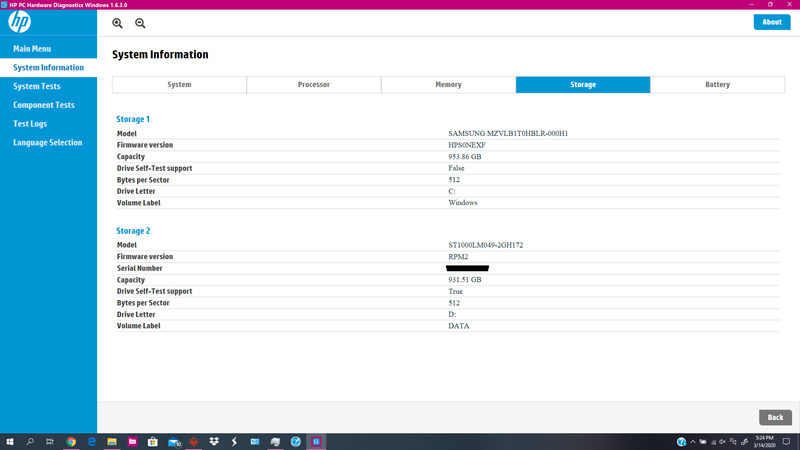800x450 pixels.
Task: Open Language Selection from sidebar
Action: (48, 142)
